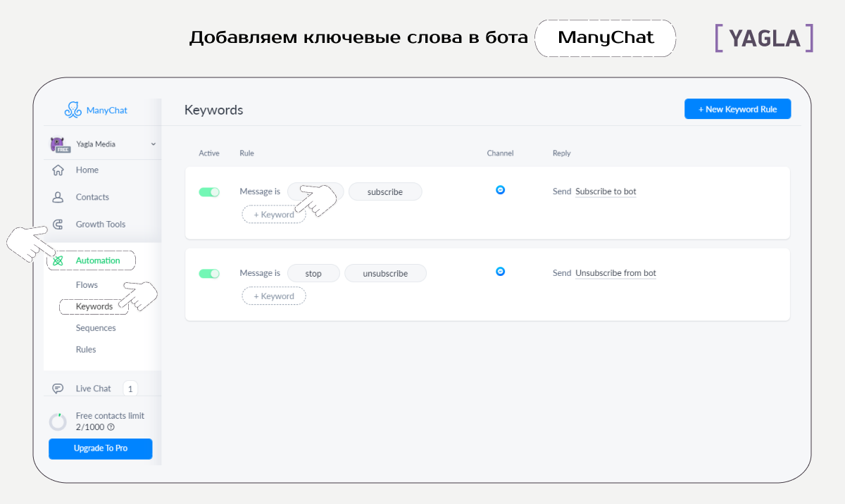Click the Keywords page heading

point(213,111)
